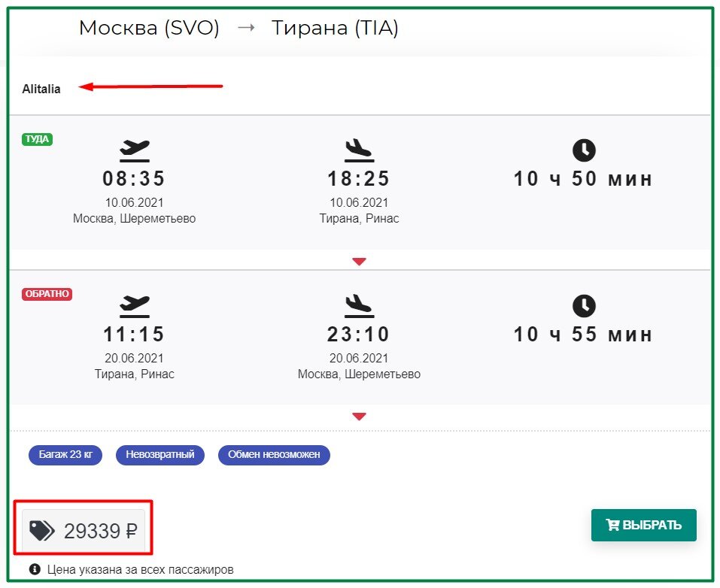Click the outbound flight duration clock icon

584,150
